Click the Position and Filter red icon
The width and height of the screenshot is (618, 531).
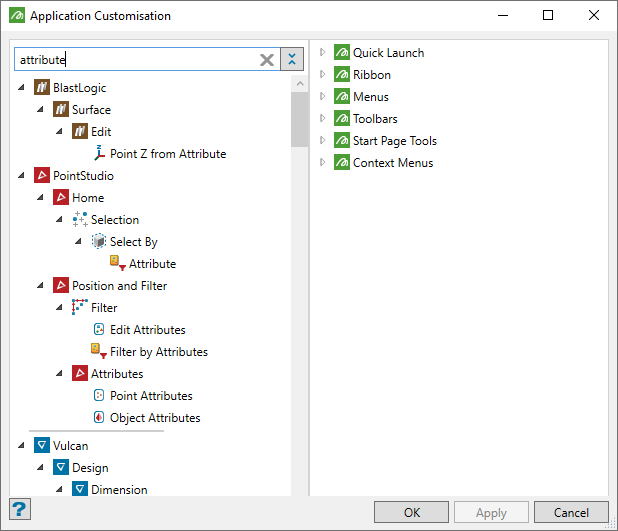point(61,285)
